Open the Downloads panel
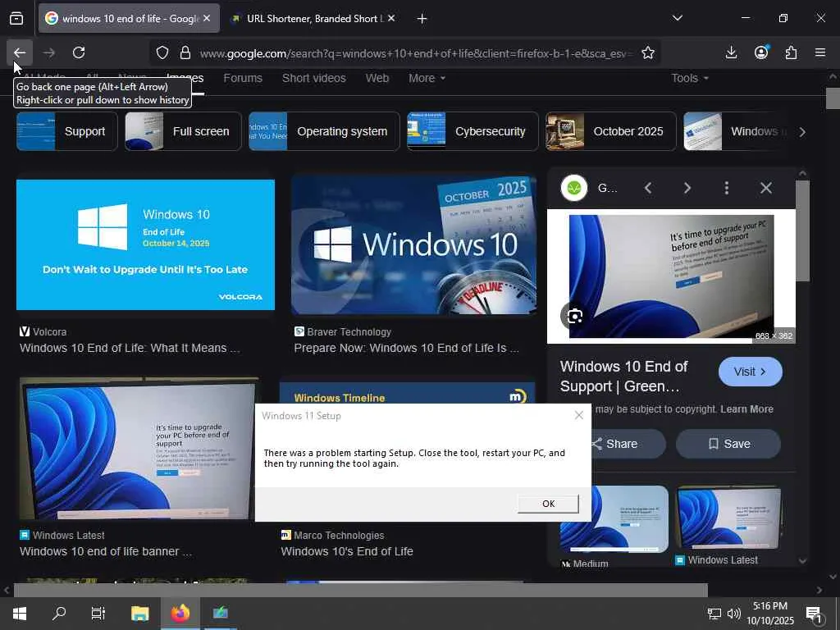 pyautogui.click(x=731, y=52)
